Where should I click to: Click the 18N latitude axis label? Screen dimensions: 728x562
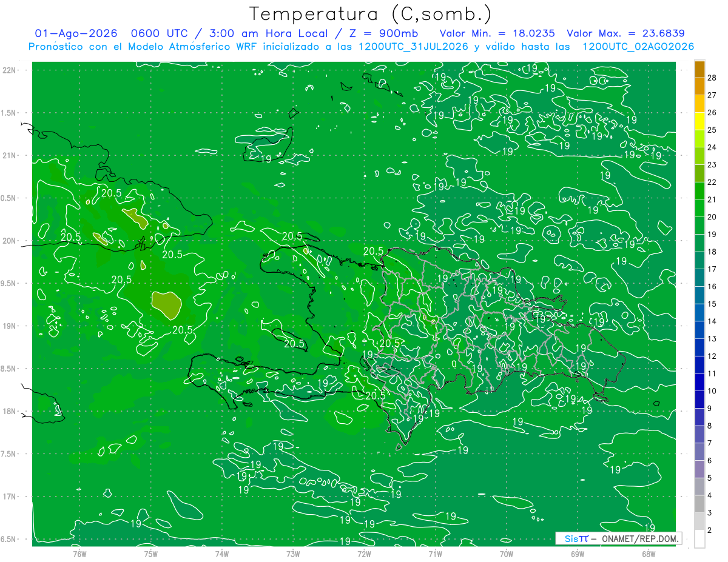tap(10, 411)
